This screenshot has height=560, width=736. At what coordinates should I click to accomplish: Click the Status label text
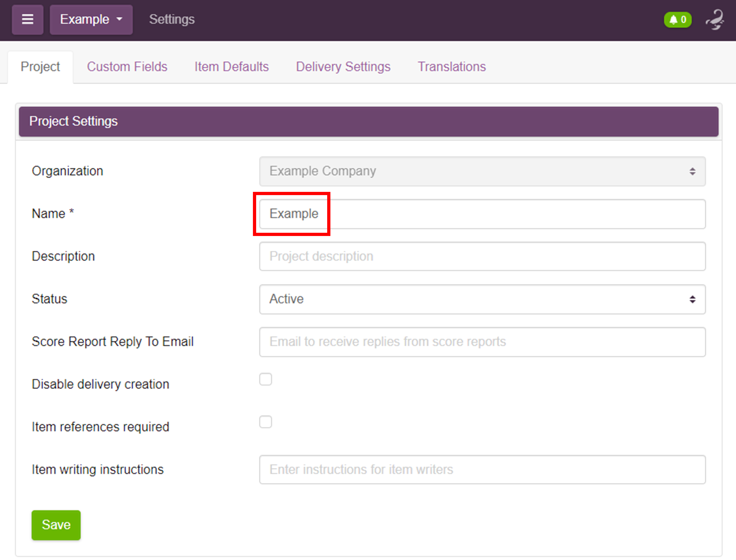coord(49,299)
